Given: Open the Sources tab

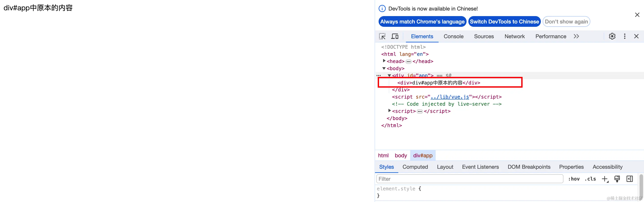Looking at the screenshot, I should [x=484, y=36].
